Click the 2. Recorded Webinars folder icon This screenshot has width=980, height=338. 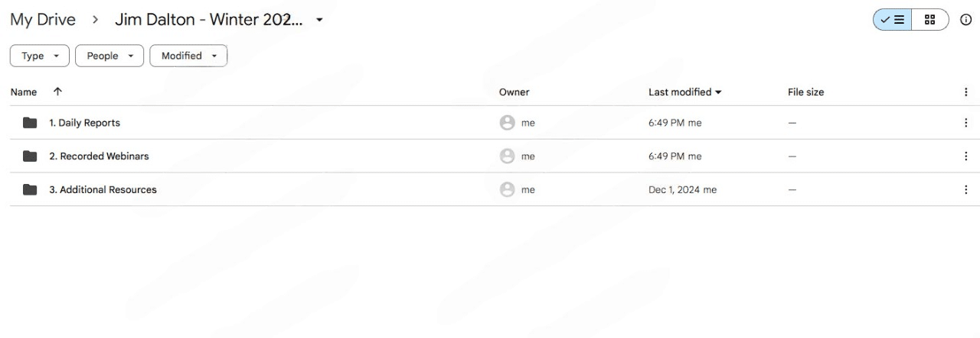pyautogui.click(x=30, y=156)
